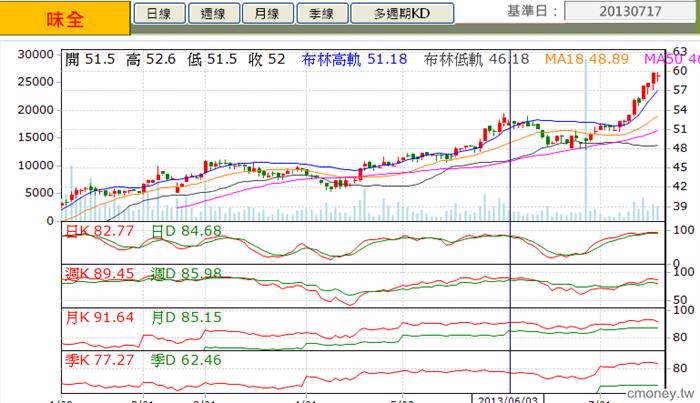
Task: Open the 多週期KD view
Action: point(402,13)
